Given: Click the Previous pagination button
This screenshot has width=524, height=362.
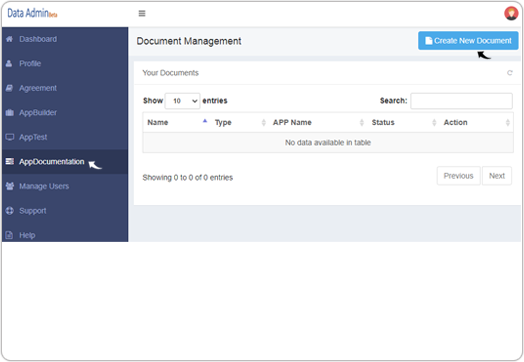Looking at the screenshot, I should click(458, 176).
